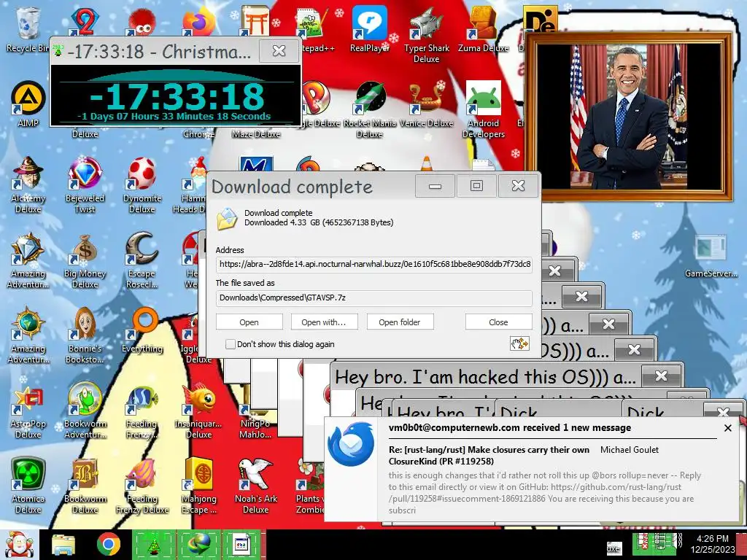Click the Thunderbird icon in the notification
747x560 pixels.
[x=351, y=444]
